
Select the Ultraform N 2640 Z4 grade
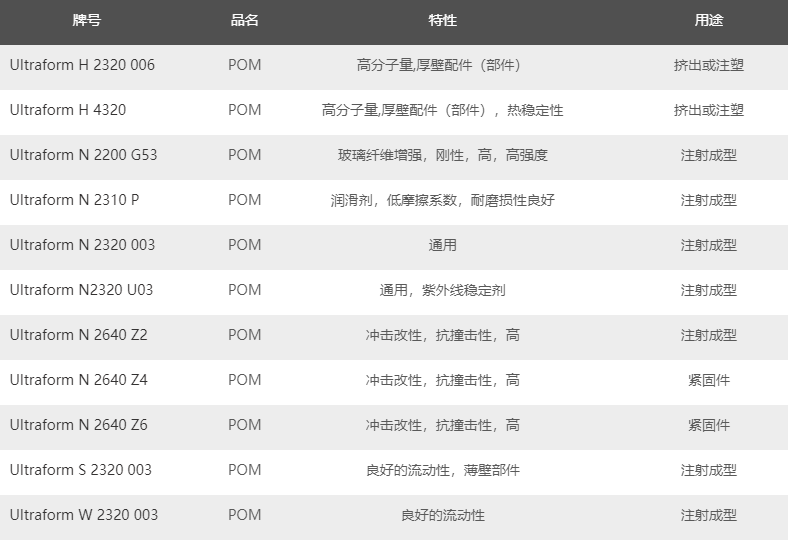click(x=78, y=380)
